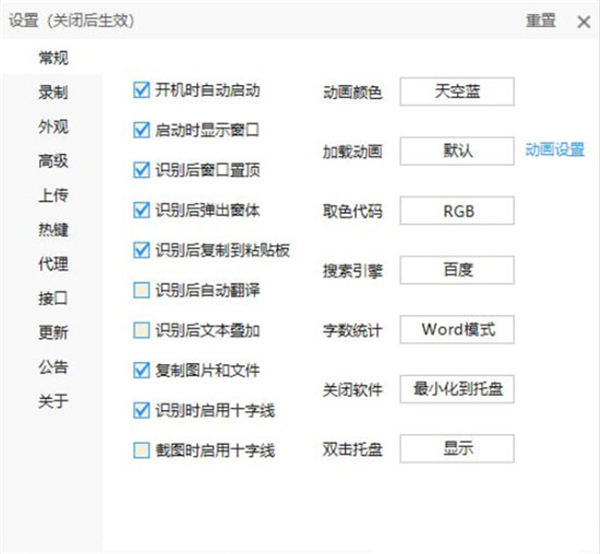Image resolution: width=600 pixels, height=554 pixels.
Task: Open the 动画设置 link
Action: click(555, 150)
